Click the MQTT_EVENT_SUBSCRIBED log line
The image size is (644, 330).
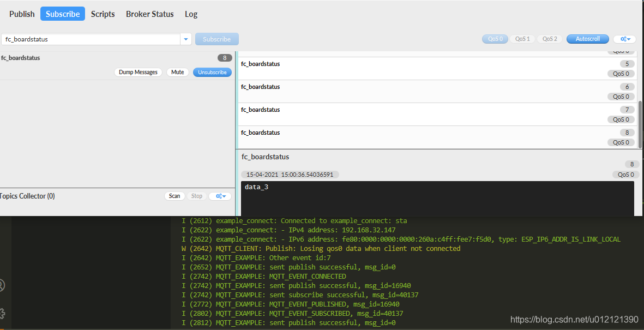[x=292, y=313]
